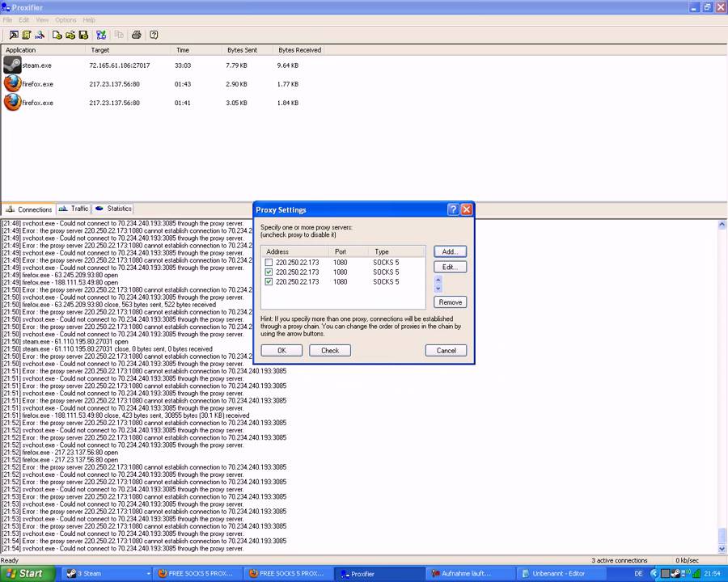Click the greyed-out copy toolbar icon
Screen dimensions: 728x582
pyautogui.click(x=119, y=35)
